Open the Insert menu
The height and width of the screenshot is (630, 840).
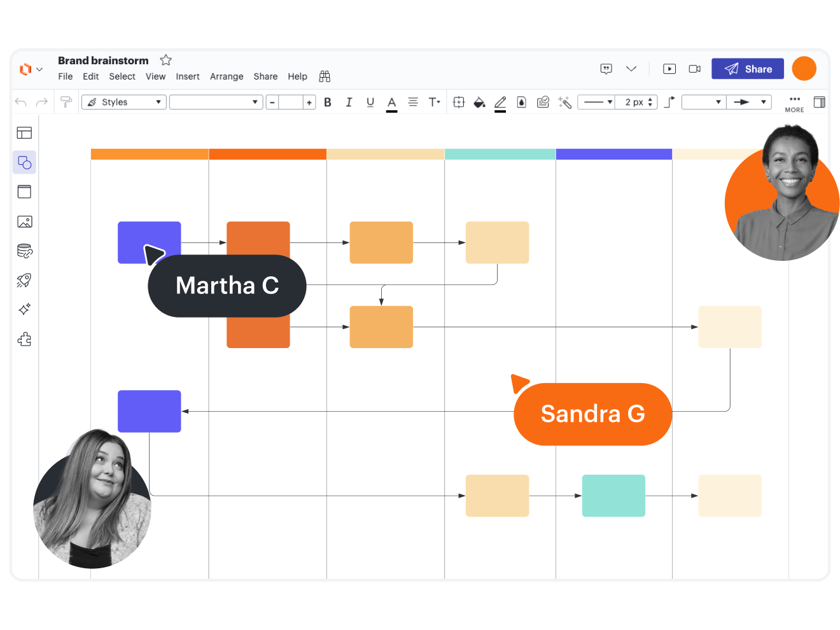(187, 76)
